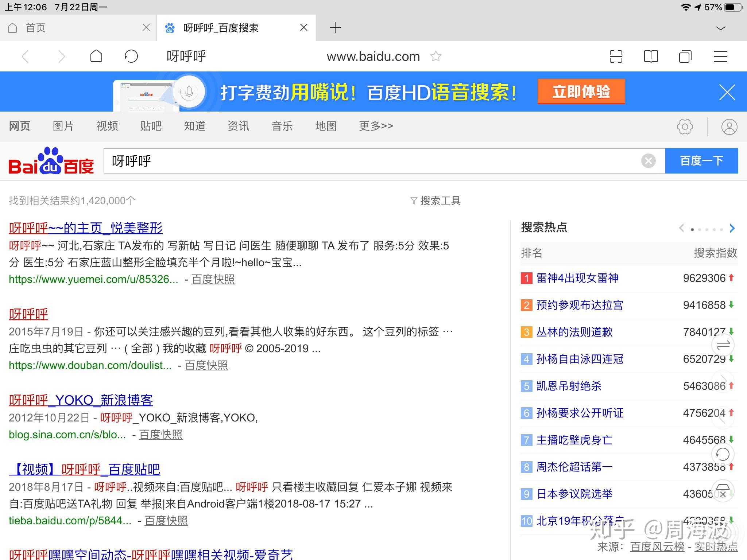Screen dimensions: 747x560
Task: Open hot topic 孙杨要求公开听证
Action: [x=580, y=413]
